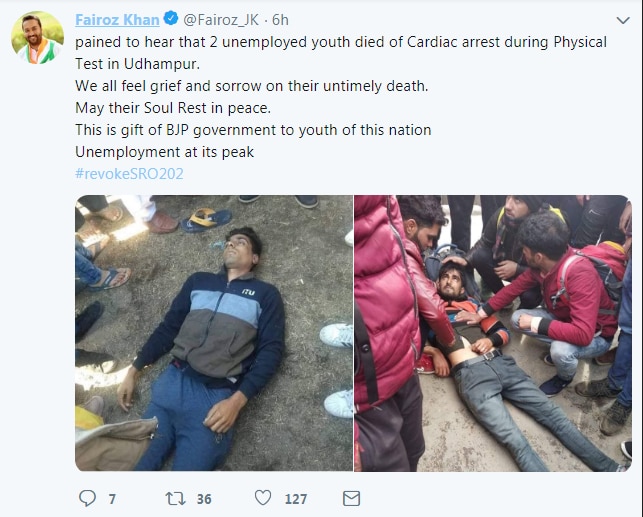This screenshot has height=517, width=643.
Task: Click the reply speech bubble icon
Action: (x=87, y=498)
